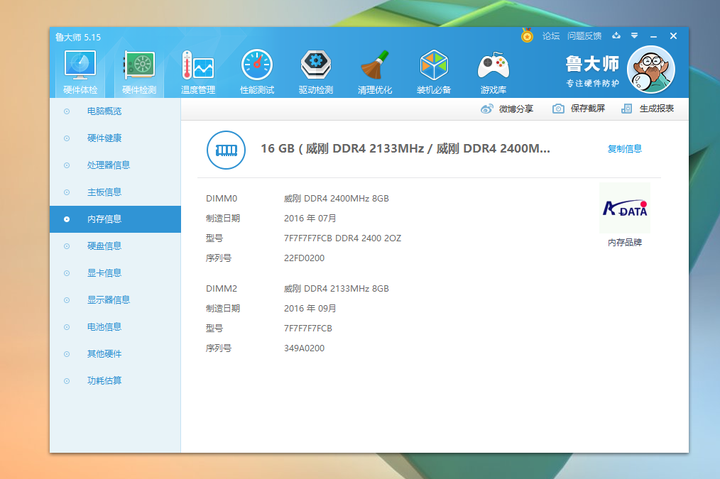Click the 鲁大师 5.15 window title
Screen dimensions: 720x479
point(78,37)
